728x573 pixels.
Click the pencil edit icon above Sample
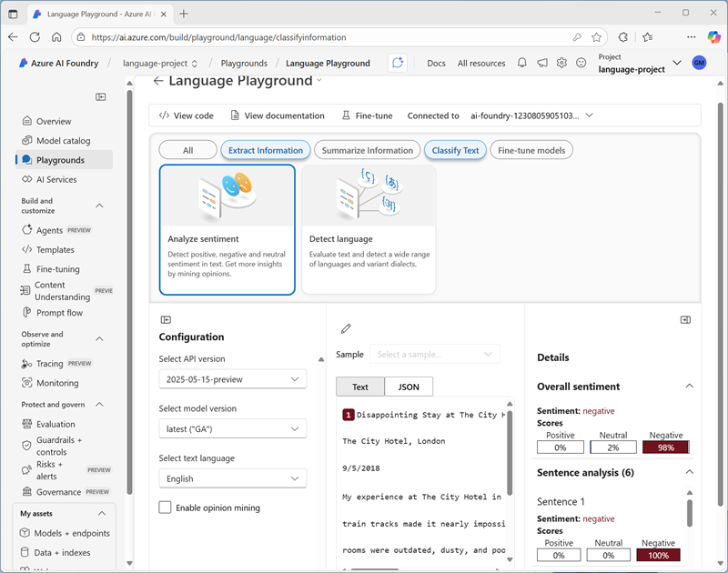[x=345, y=328]
